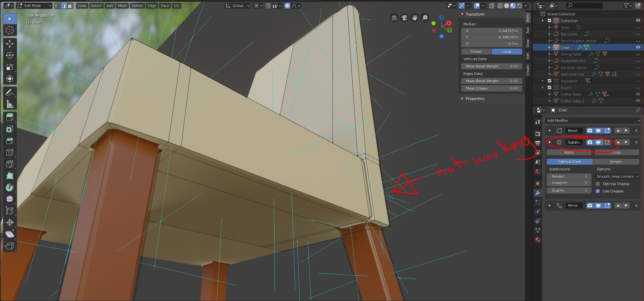Switch to wireframe viewport shading

pos(500,6)
